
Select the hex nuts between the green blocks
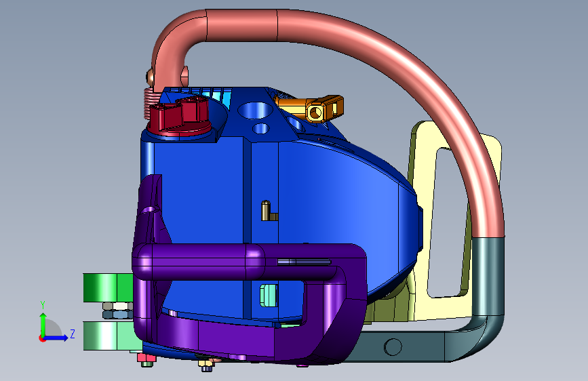click(x=118, y=310)
